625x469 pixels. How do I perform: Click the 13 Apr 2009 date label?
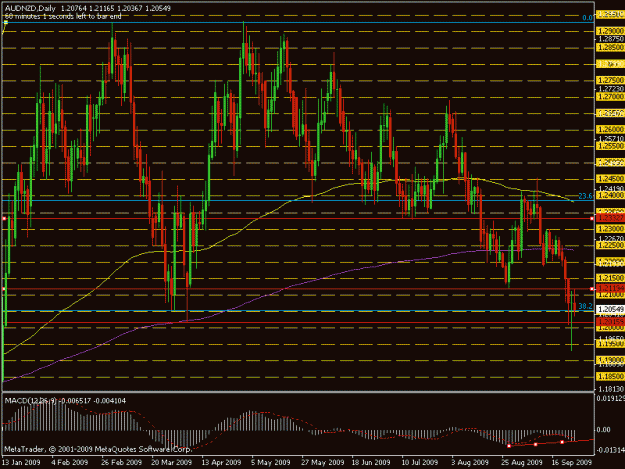tap(221, 462)
